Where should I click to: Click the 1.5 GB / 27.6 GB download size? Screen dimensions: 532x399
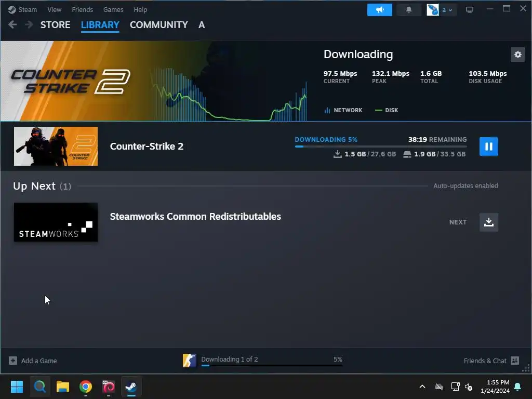tap(365, 154)
